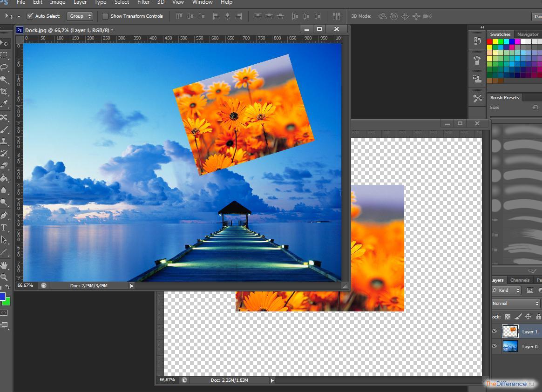The image size is (542, 392).
Task: Select the Eraser tool
Action: (x=6, y=165)
